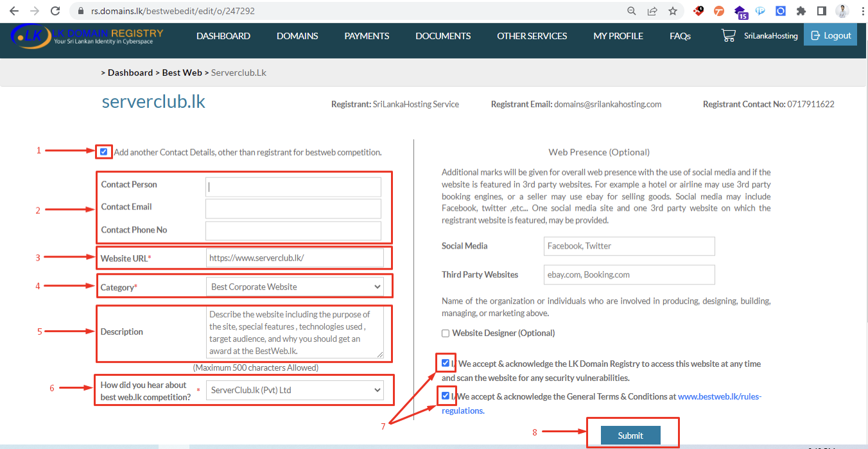Open the shopping cart icon
868x449 pixels.
tap(729, 36)
